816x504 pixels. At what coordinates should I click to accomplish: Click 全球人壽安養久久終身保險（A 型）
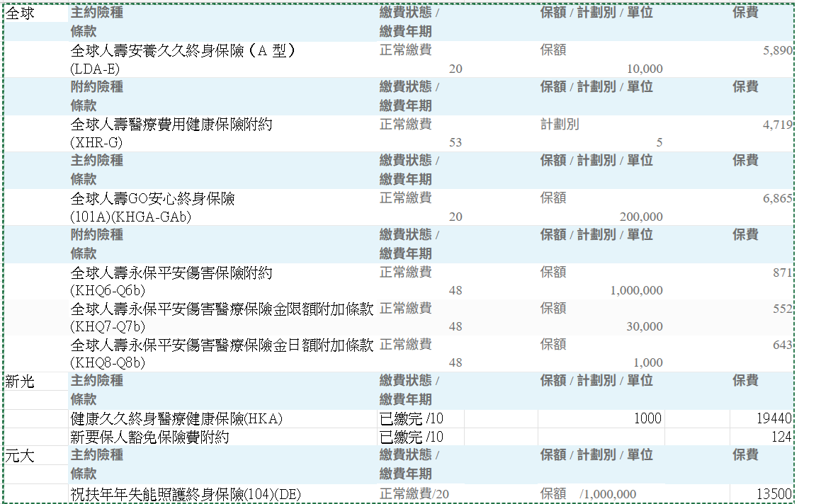pos(183,50)
